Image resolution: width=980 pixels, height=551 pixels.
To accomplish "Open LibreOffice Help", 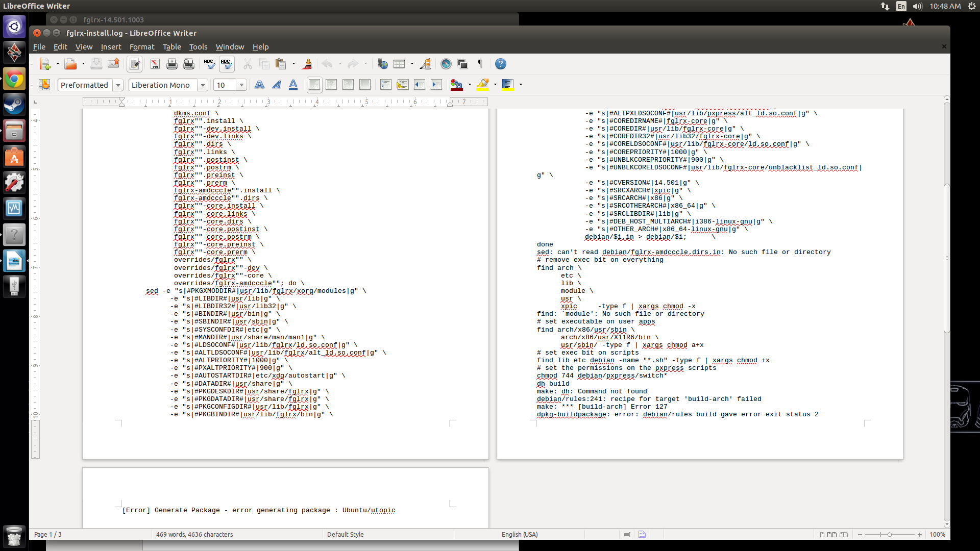I will tap(501, 64).
